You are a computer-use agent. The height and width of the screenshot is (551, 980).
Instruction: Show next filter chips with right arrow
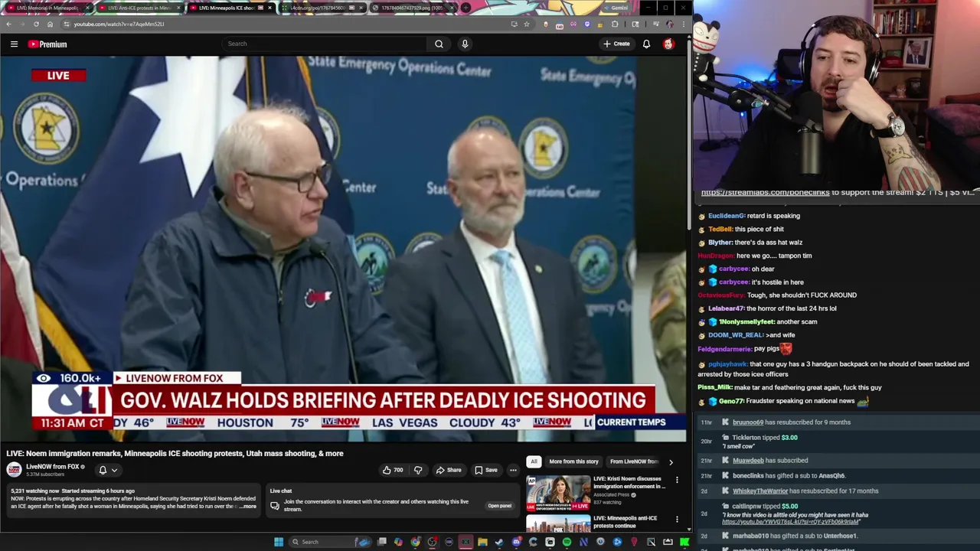pos(671,461)
